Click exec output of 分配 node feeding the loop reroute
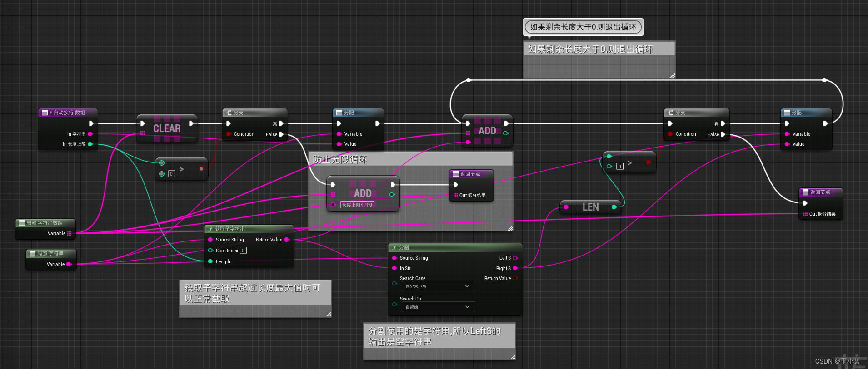The image size is (868, 369). [x=825, y=123]
